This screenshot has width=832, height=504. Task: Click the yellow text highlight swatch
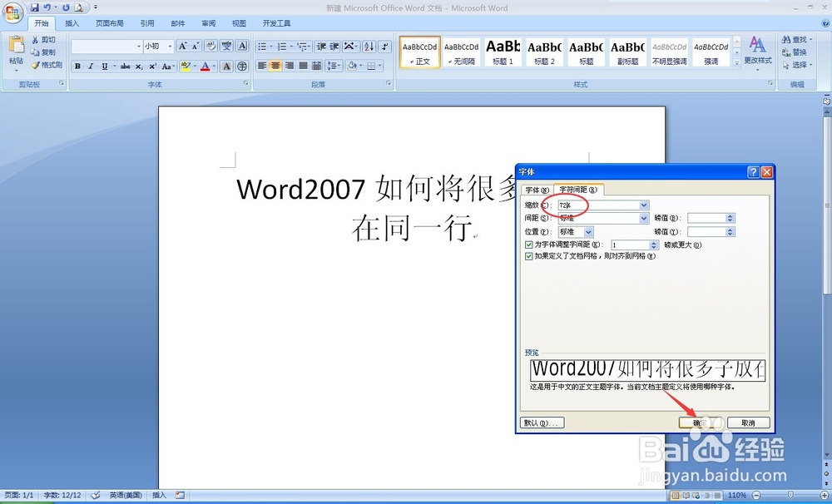pos(186,67)
